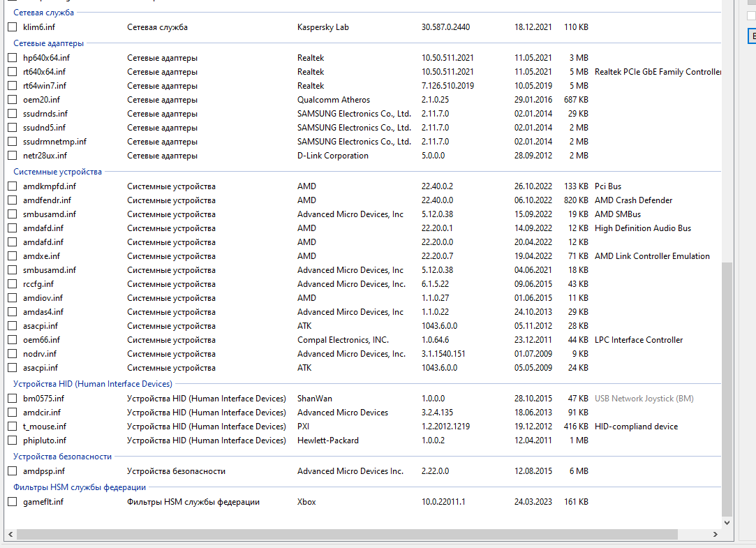Click the High Definition Audio Bus description
This screenshot has width=756, height=548.
[x=643, y=228]
